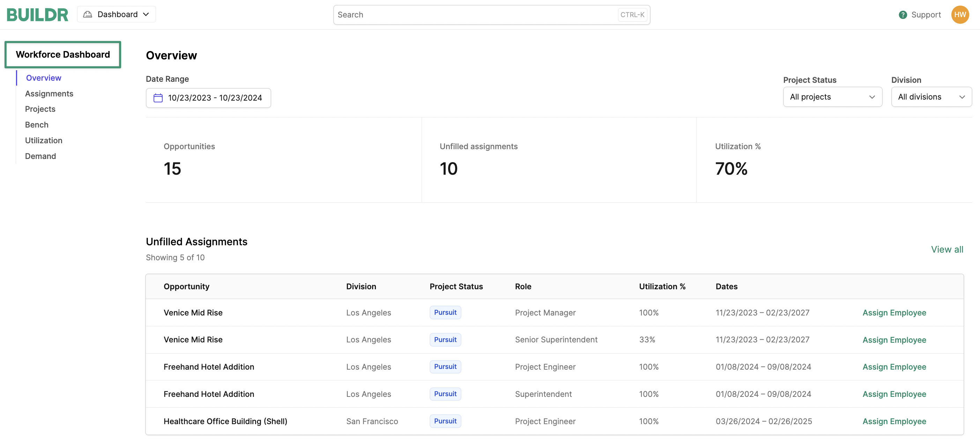Click dates 03/26/2024 – 02/26/2025

pos(764,421)
